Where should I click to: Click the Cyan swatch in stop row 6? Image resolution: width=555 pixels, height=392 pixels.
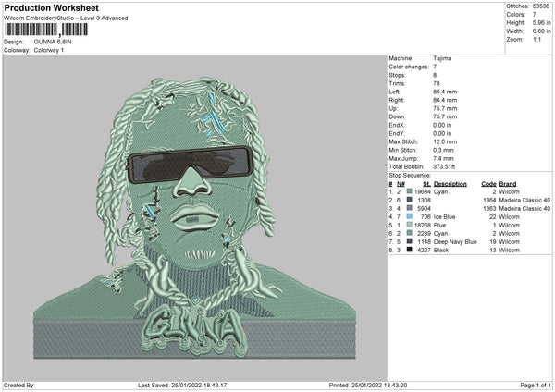(410, 233)
